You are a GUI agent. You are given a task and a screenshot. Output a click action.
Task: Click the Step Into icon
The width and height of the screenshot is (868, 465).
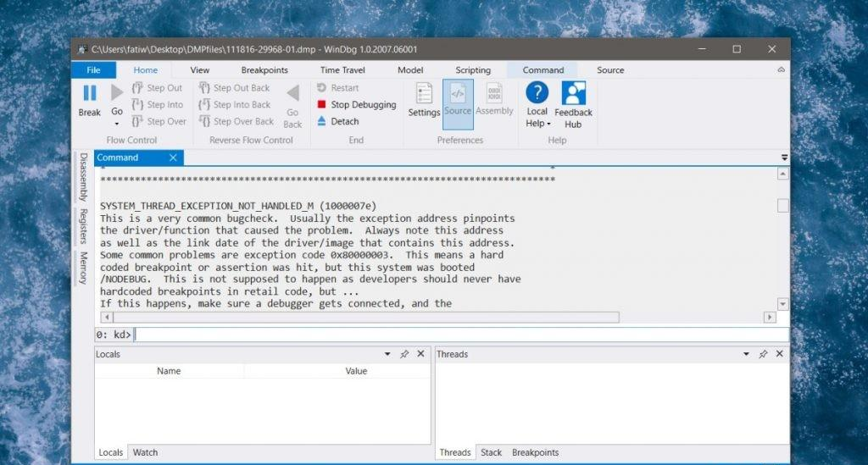pos(136,105)
